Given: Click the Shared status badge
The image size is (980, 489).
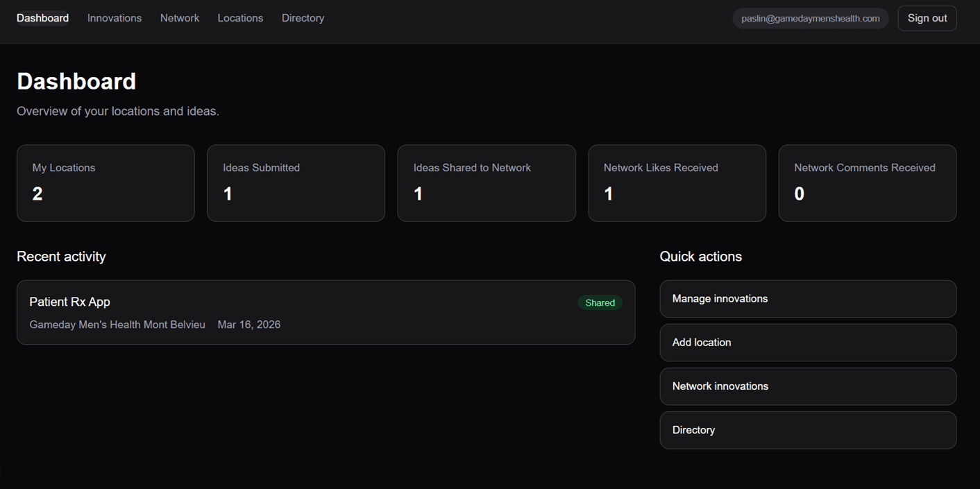Looking at the screenshot, I should [600, 302].
